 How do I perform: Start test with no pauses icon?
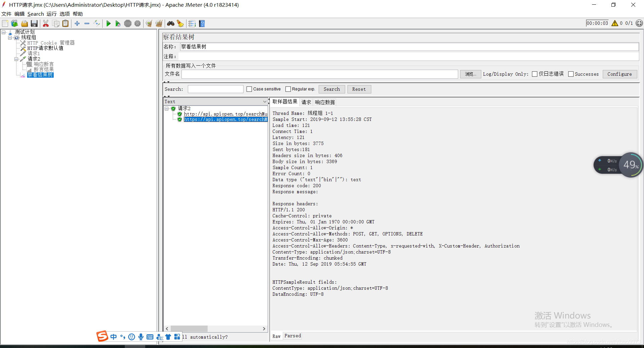click(x=118, y=23)
